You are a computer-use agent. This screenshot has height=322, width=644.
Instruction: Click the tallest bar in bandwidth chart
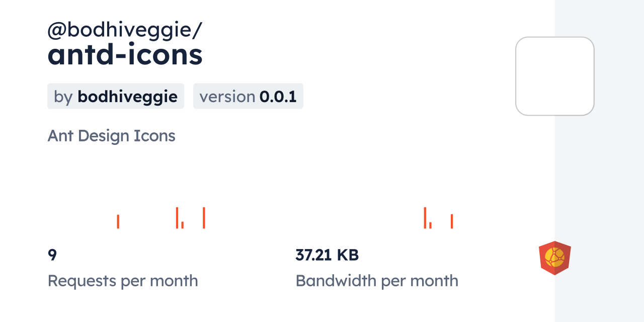(425, 218)
